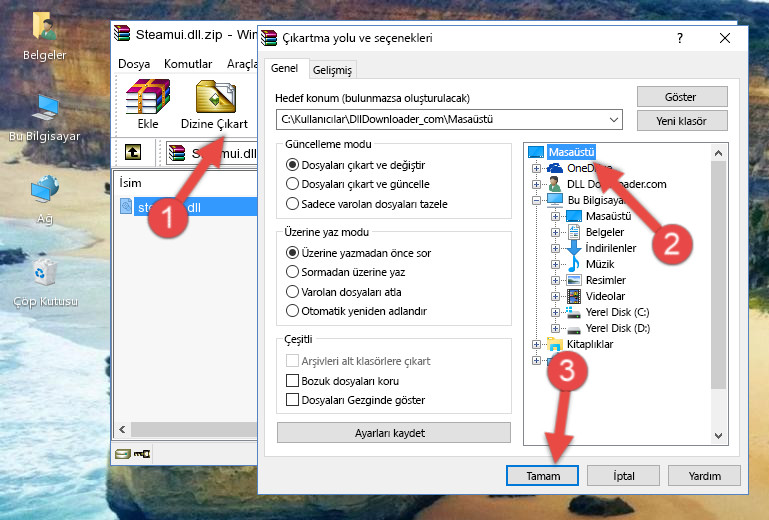The height and width of the screenshot is (520, 769).
Task: Select the Belgeler document icon in tree
Action: [x=573, y=232]
